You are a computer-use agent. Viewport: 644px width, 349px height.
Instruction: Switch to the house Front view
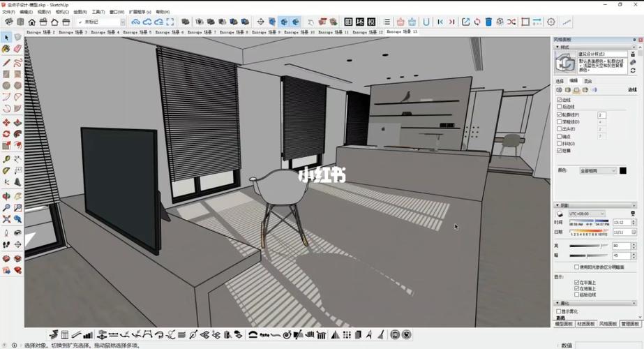point(31,22)
